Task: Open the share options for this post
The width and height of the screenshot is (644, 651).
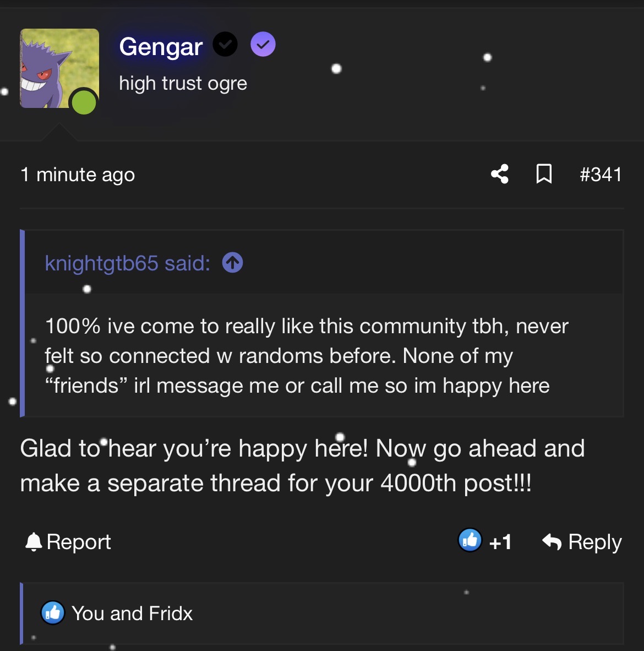Action: click(500, 174)
